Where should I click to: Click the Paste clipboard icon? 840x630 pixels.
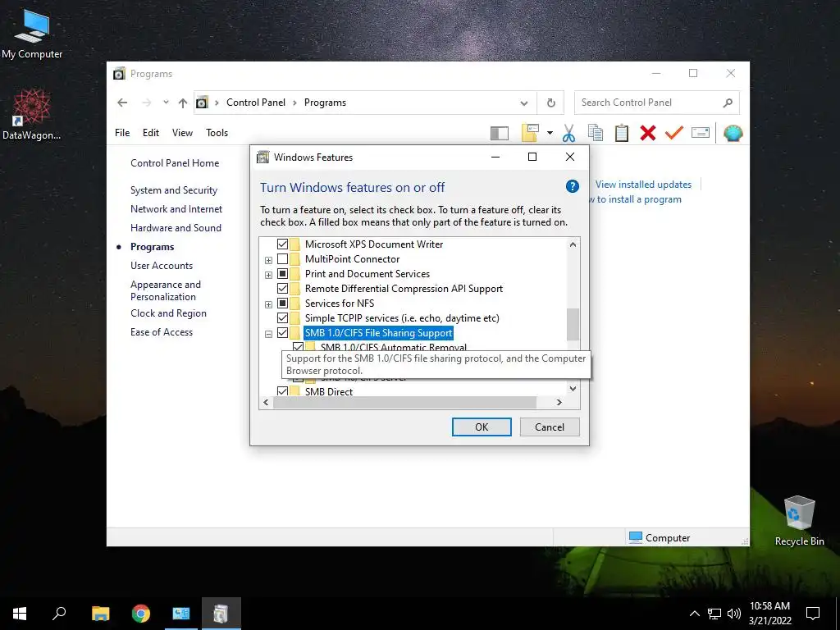(622, 133)
